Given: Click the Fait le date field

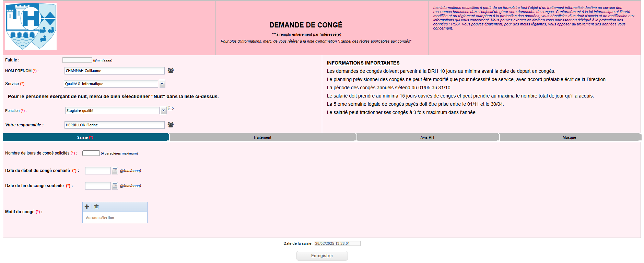Looking at the screenshot, I should click(x=77, y=60).
